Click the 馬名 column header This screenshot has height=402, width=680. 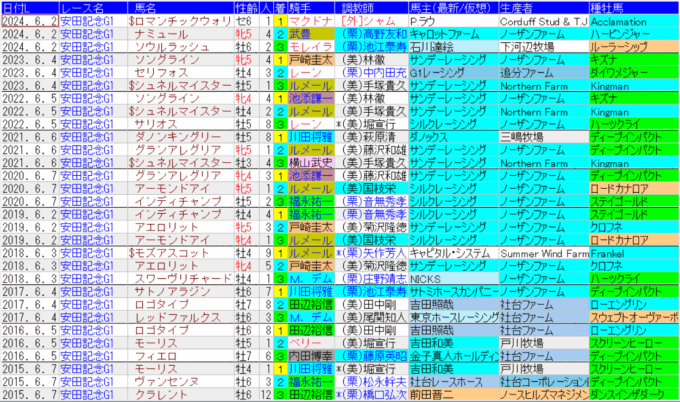tap(180, 8)
